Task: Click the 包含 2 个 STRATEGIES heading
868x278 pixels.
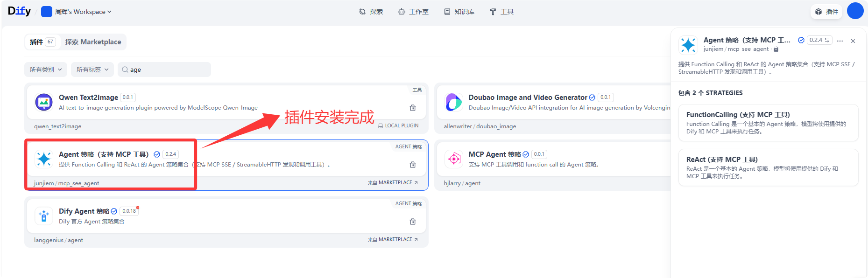Action: pos(710,93)
